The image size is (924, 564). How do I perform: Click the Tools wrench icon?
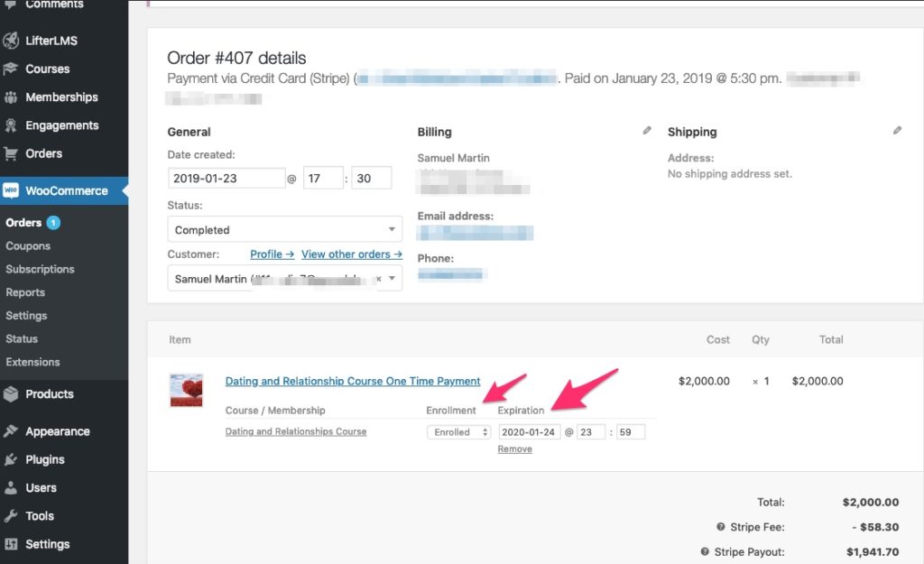[12, 515]
